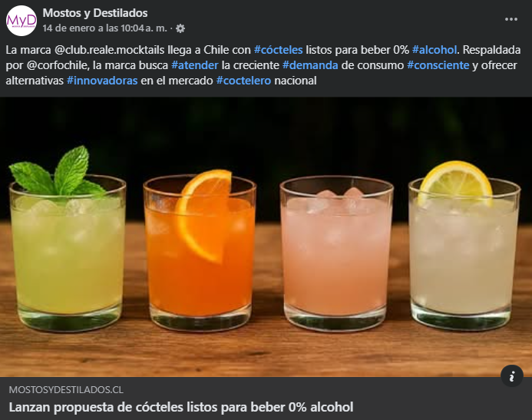This screenshot has height=420, width=532.
Task: Open the post timestamp 14 de enero
Action: click(x=105, y=28)
